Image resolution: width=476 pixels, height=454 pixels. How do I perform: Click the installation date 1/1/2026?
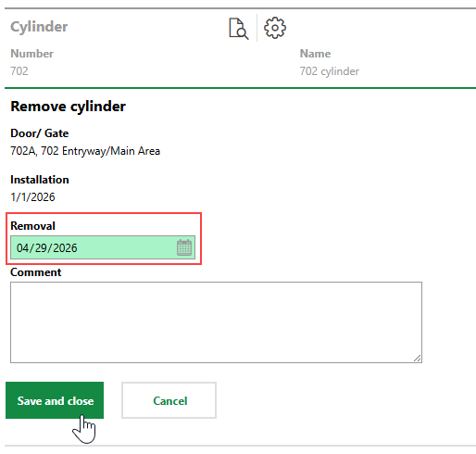pyautogui.click(x=32, y=197)
